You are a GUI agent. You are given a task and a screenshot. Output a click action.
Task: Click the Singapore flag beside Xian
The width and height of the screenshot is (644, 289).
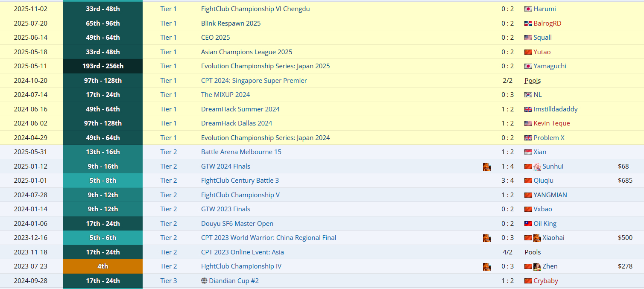tap(528, 152)
